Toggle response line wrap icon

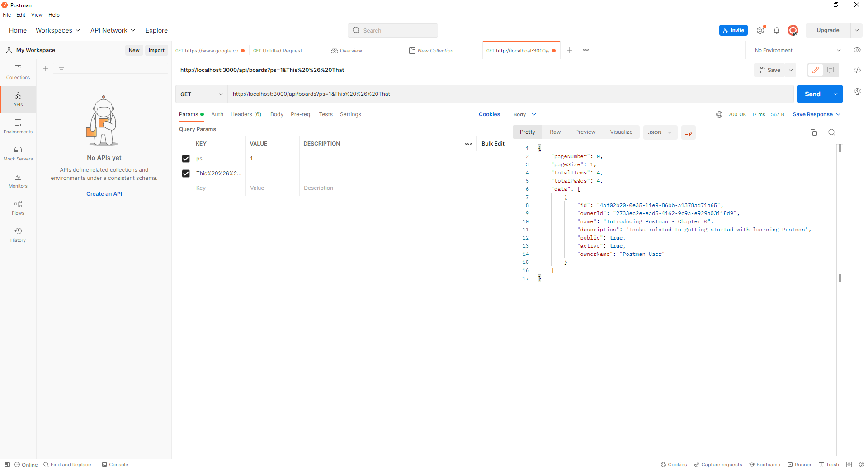click(x=689, y=132)
